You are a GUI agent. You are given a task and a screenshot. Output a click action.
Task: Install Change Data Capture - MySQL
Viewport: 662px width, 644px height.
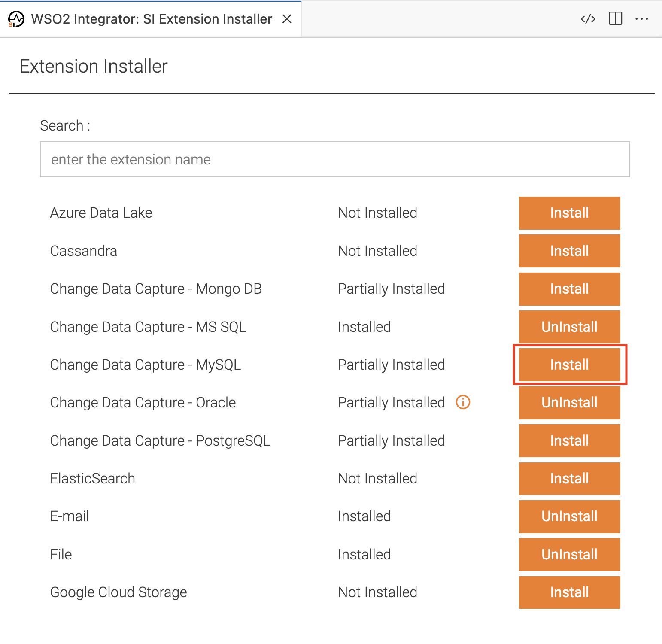pos(569,365)
